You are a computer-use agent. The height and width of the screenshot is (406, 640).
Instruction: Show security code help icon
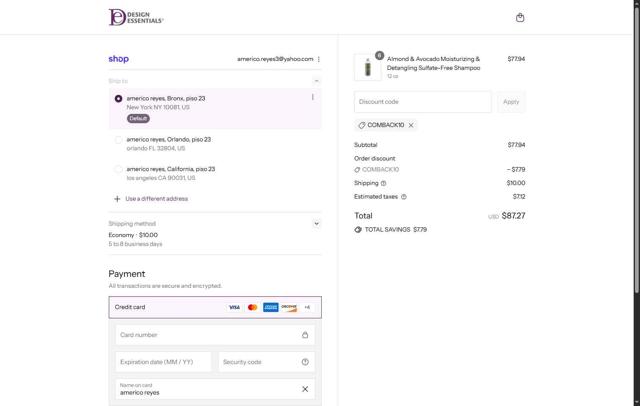(x=305, y=362)
